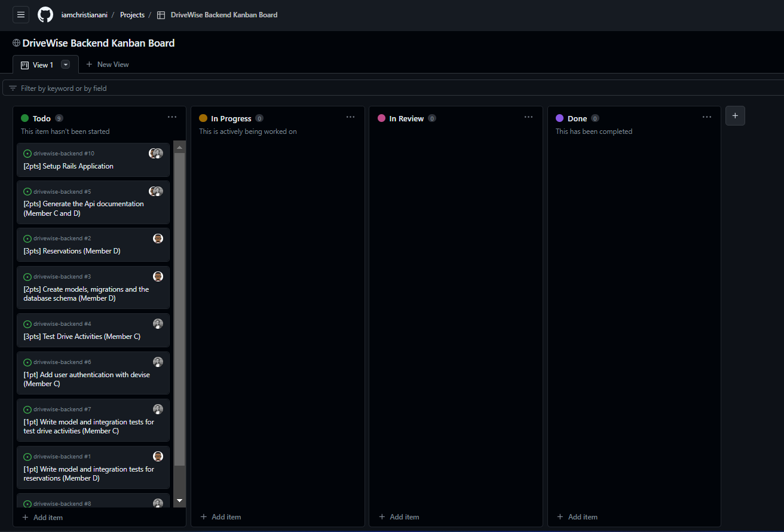Click open issue icon on card #3
The image size is (784, 532).
27,277
